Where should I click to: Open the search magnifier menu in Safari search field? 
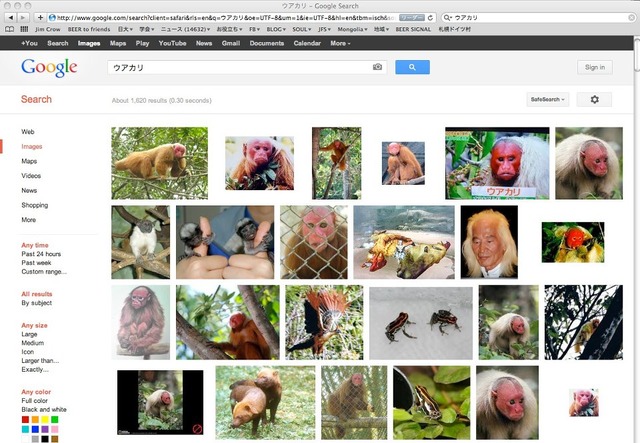(447, 18)
